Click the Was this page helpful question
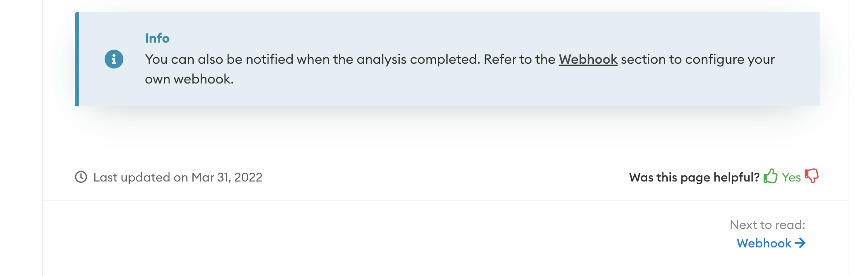 694,177
